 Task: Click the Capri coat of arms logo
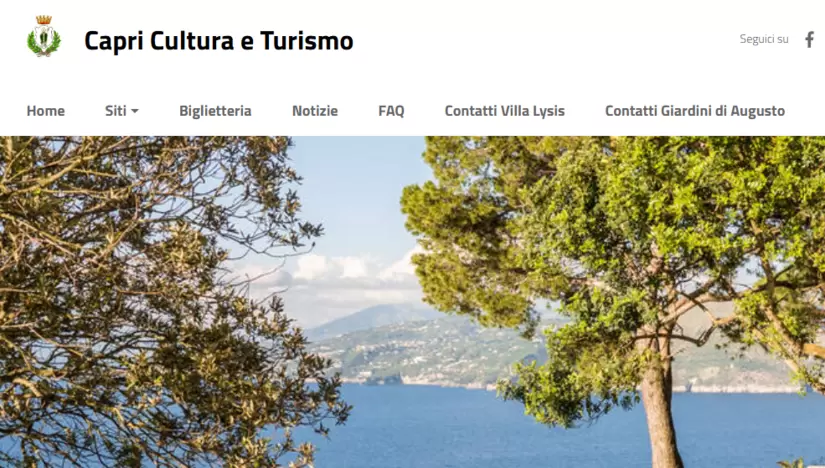[x=44, y=36]
